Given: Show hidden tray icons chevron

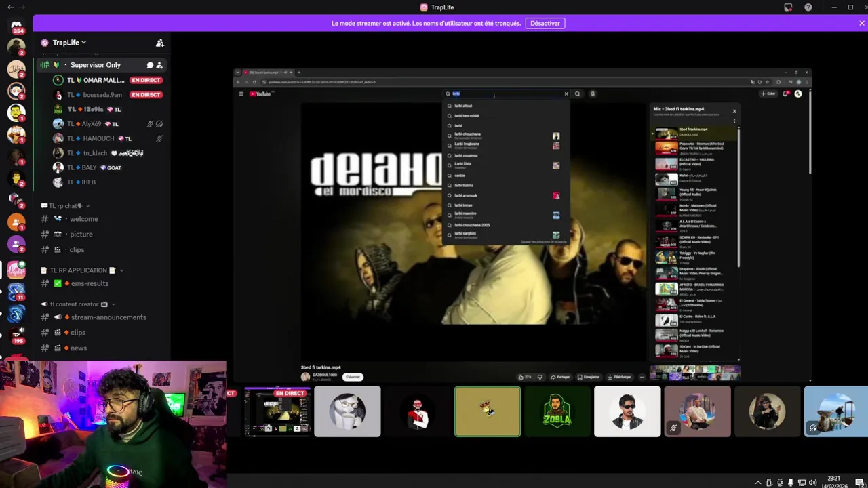Looking at the screenshot, I should [757, 483].
